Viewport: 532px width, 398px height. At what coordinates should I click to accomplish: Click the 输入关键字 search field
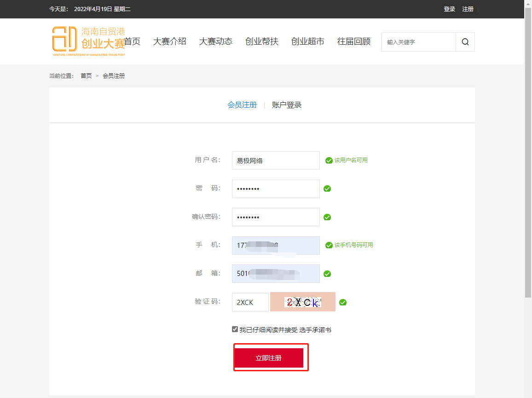[418, 42]
